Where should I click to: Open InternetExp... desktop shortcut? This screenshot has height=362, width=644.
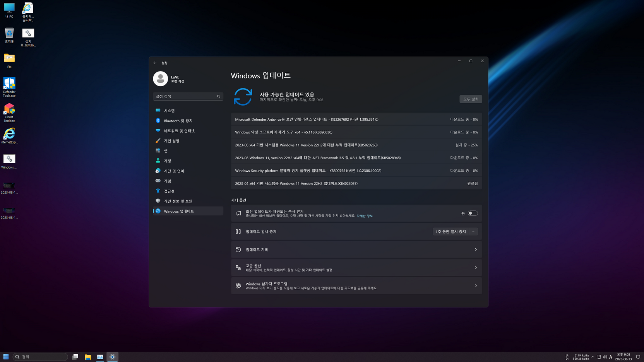pos(9,136)
